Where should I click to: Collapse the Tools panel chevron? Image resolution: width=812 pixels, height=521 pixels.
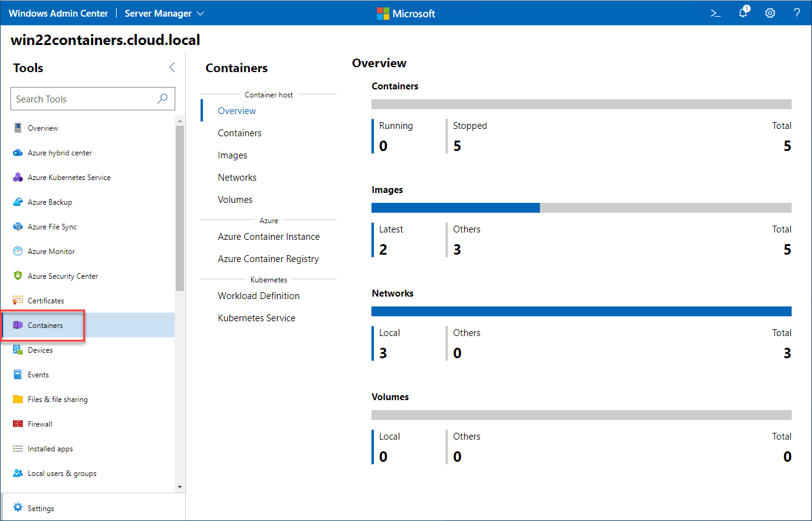172,68
